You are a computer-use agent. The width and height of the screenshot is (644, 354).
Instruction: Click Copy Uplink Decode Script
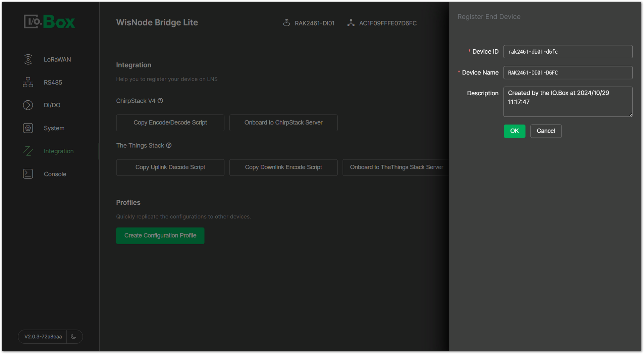coord(170,167)
